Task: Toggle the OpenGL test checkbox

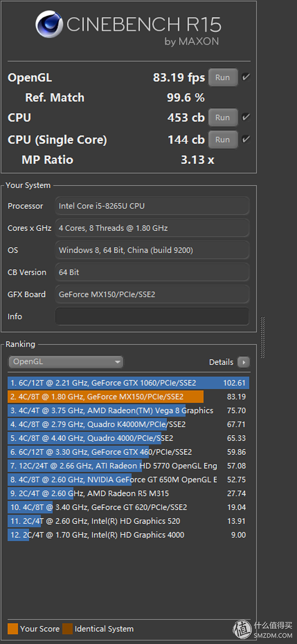Action: click(x=246, y=77)
